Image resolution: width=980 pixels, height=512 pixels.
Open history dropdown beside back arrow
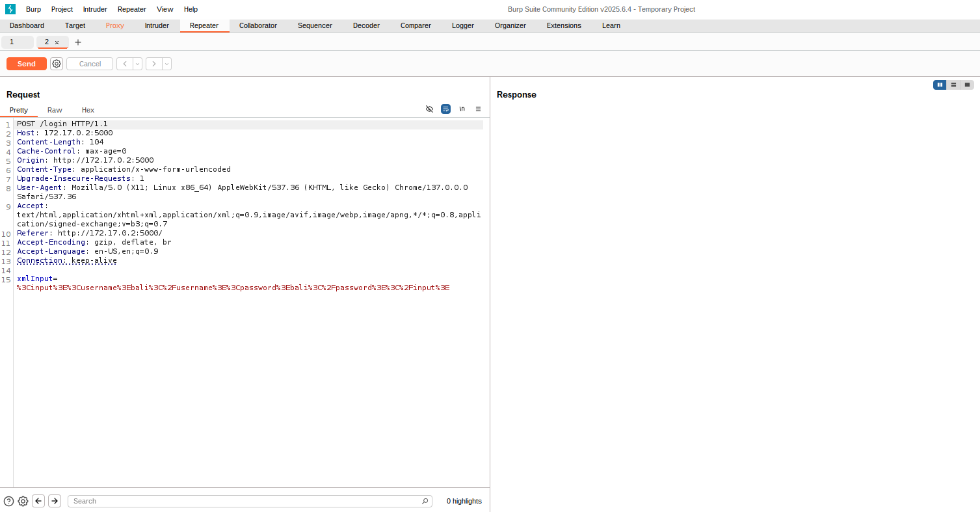pyautogui.click(x=137, y=64)
